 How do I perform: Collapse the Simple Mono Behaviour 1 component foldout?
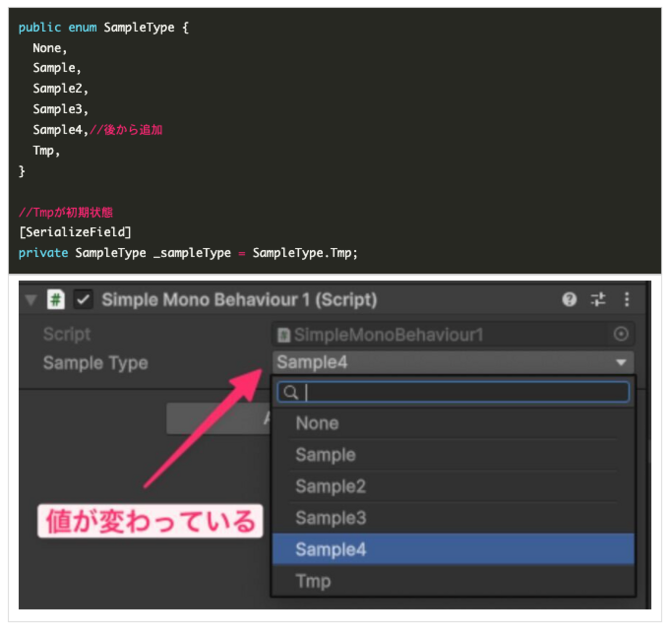coord(31,300)
